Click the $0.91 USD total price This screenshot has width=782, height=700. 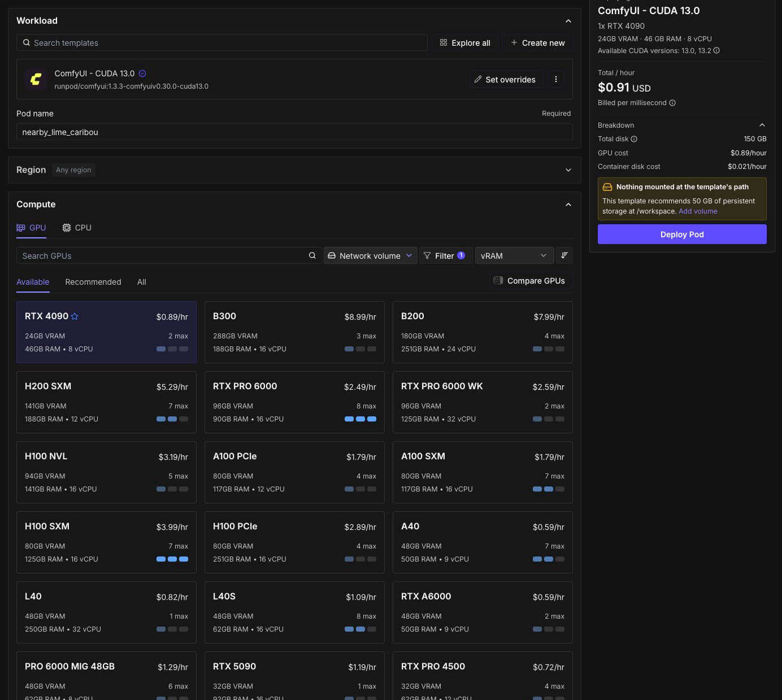pyautogui.click(x=624, y=88)
